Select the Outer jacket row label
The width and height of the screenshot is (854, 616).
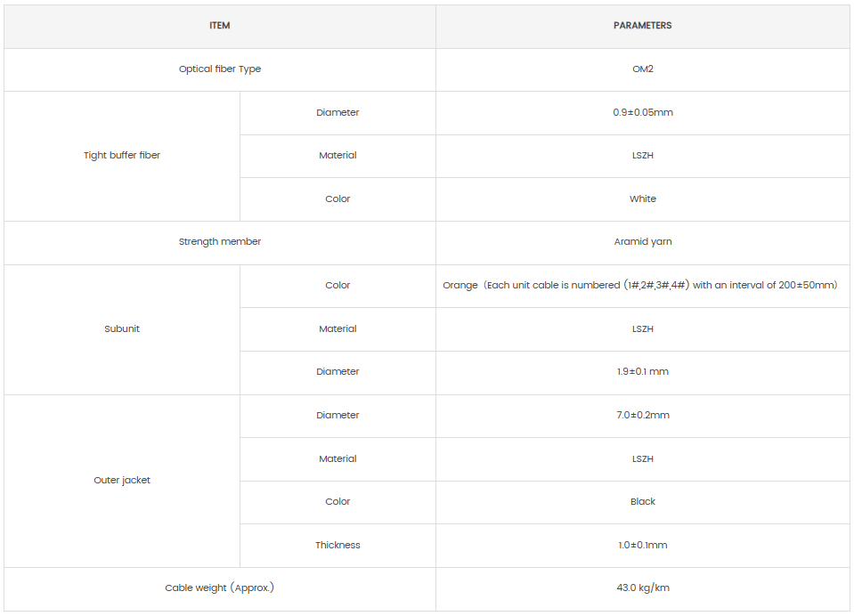tap(122, 481)
